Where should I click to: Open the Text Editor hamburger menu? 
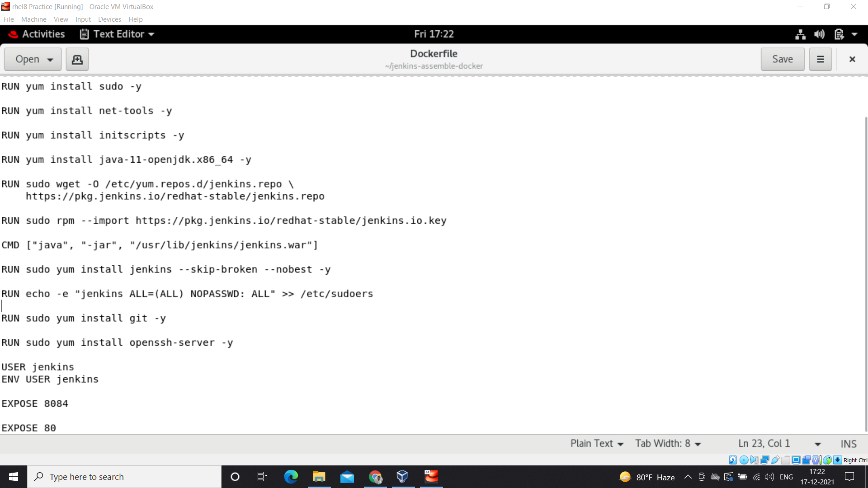820,59
